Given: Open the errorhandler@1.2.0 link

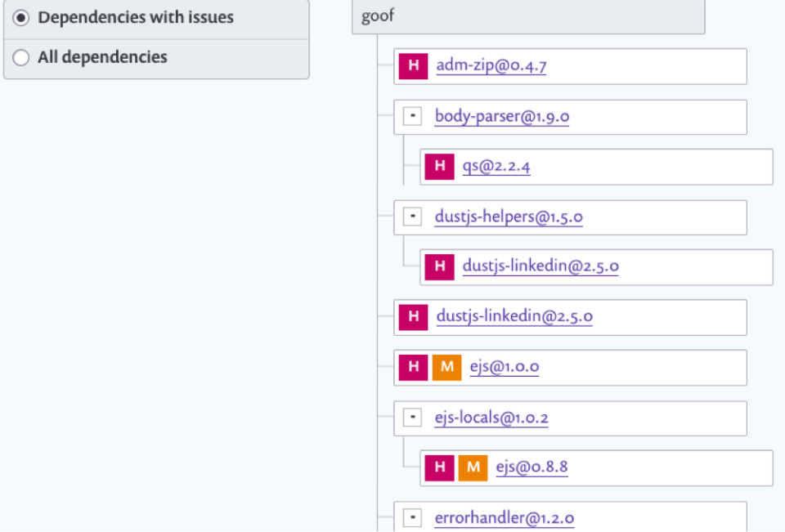Looking at the screenshot, I should pos(505,518).
